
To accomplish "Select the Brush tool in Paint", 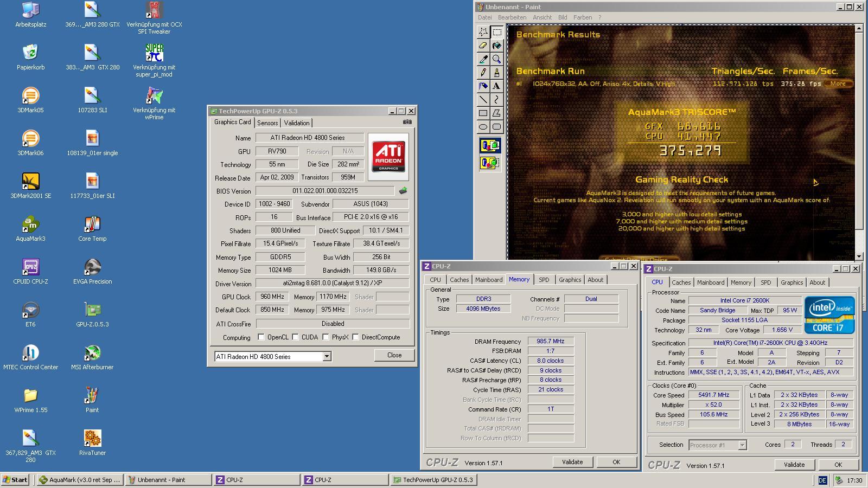I will tap(496, 73).
